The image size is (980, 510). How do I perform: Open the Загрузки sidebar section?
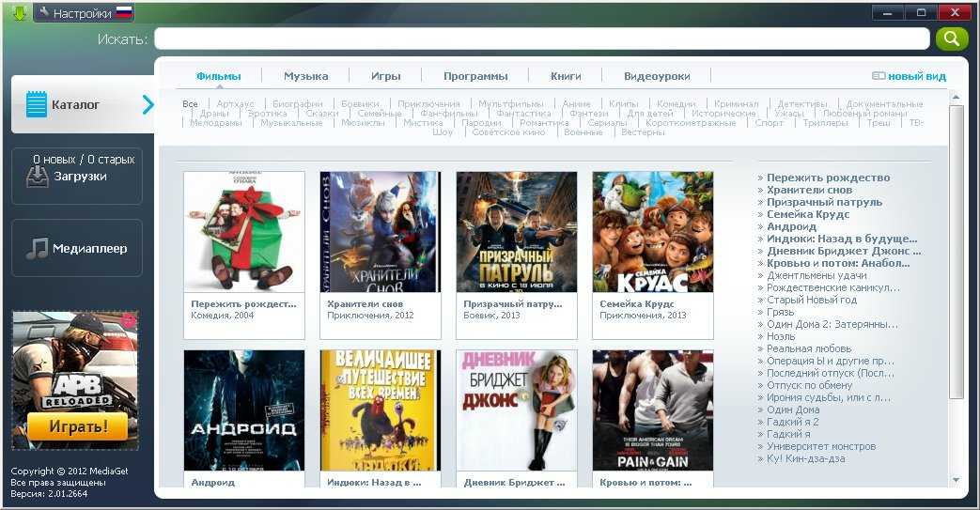pyautogui.click(x=77, y=177)
